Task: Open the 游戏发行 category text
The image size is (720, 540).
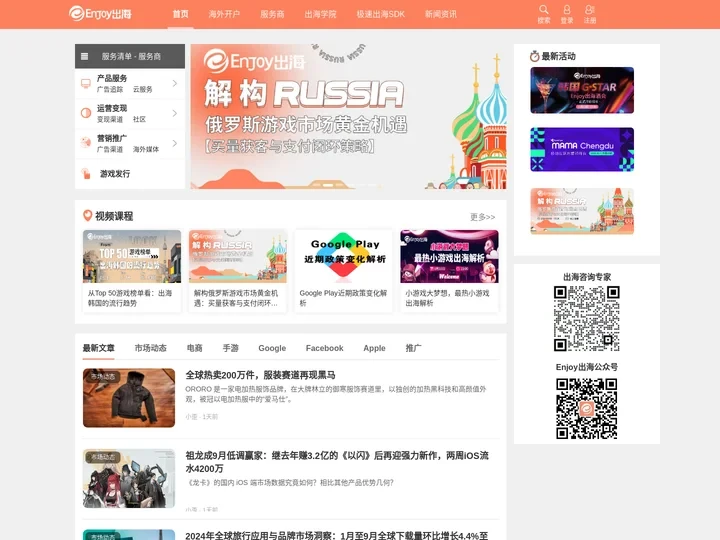Action: pyautogui.click(x=115, y=174)
